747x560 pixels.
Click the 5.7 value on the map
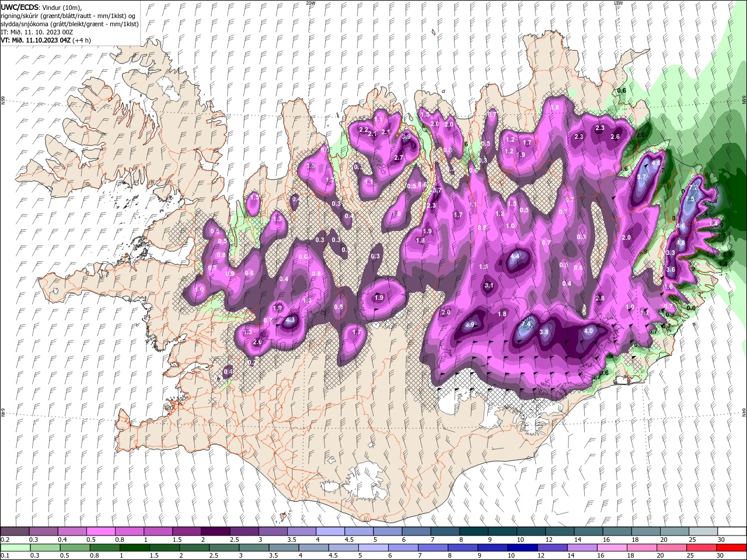pyautogui.click(x=641, y=177)
